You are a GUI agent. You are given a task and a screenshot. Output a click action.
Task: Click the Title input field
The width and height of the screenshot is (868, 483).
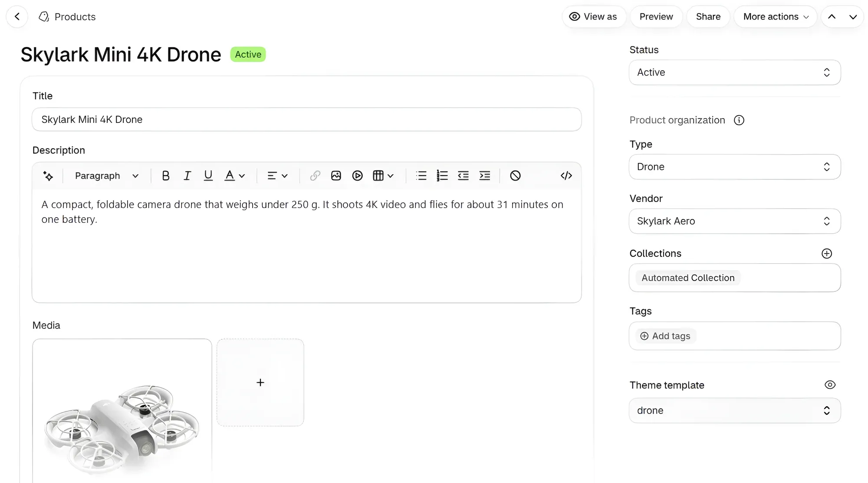(x=306, y=119)
